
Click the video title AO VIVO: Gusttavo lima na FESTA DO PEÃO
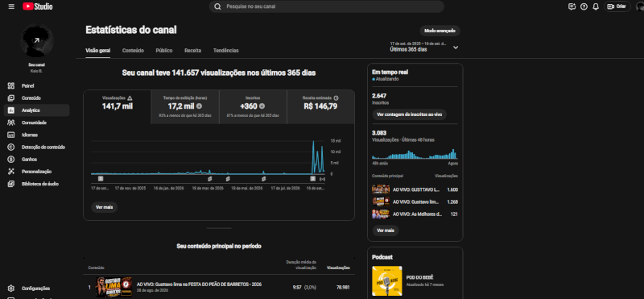click(199, 284)
